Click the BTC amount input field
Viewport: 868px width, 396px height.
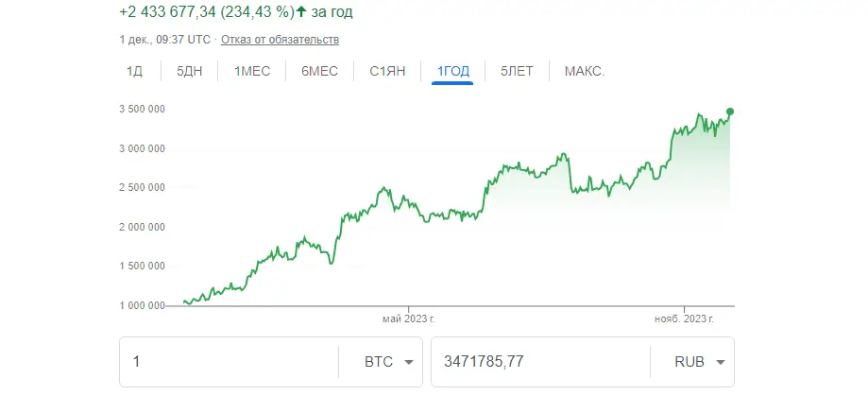(x=229, y=362)
